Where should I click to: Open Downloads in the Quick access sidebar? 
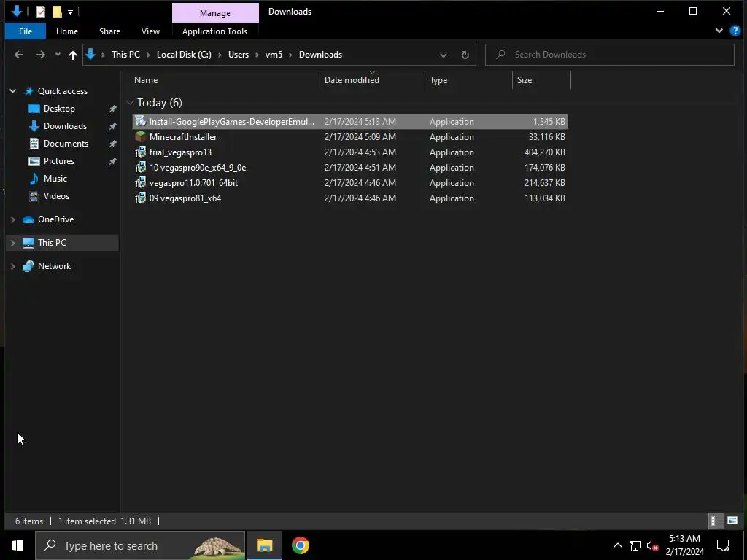tap(65, 126)
